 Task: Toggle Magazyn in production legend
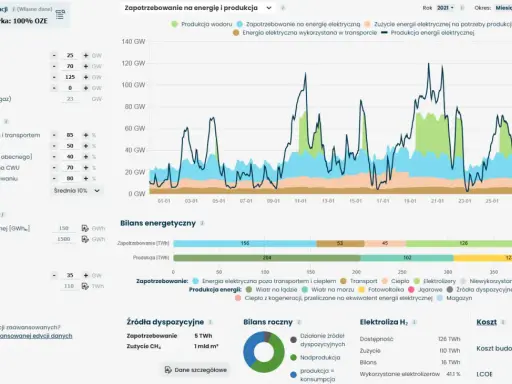coord(454,298)
